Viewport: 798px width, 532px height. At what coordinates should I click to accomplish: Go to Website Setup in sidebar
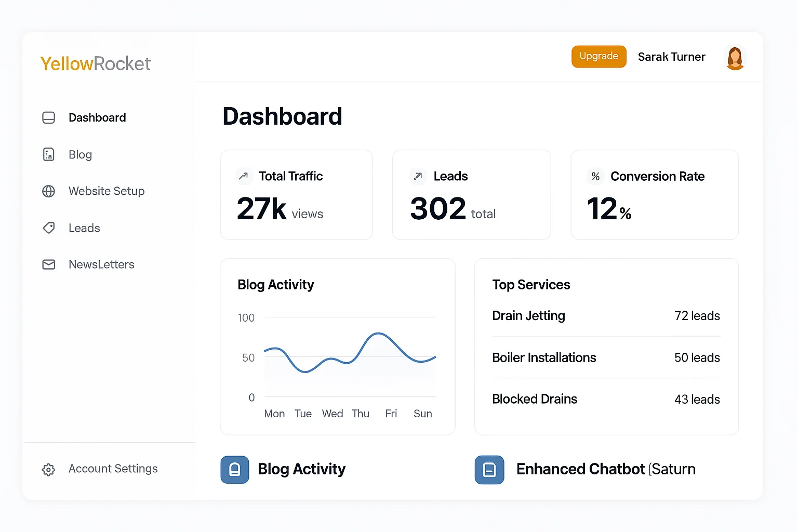(107, 191)
